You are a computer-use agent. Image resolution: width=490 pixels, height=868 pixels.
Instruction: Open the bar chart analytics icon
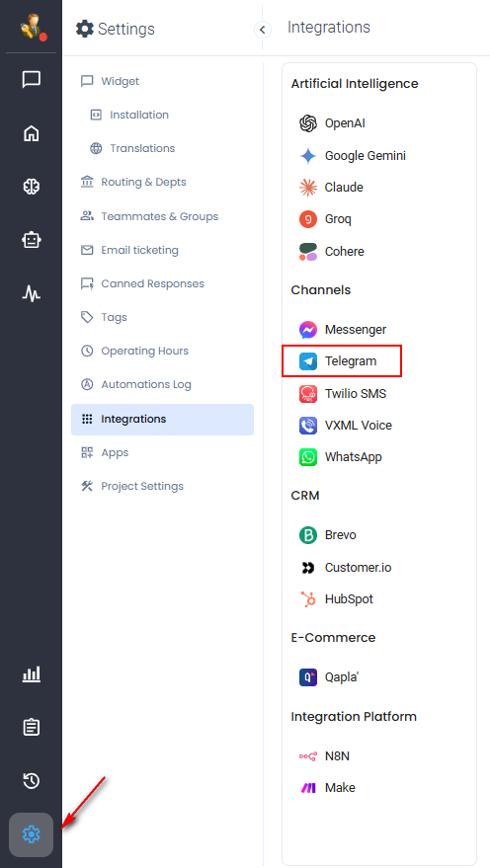[31, 673]
